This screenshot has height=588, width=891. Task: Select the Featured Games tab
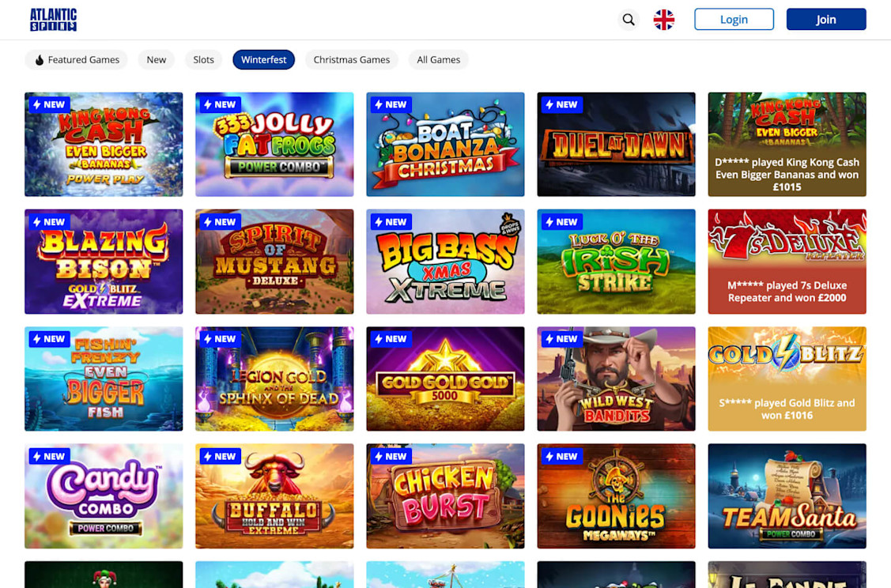(x=76, y=59)
